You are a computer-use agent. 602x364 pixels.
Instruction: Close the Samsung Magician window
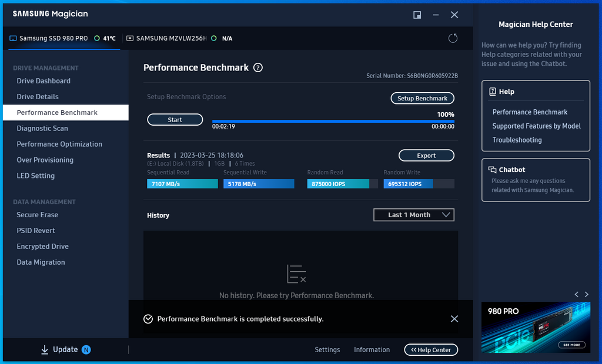tap(454, 15)
